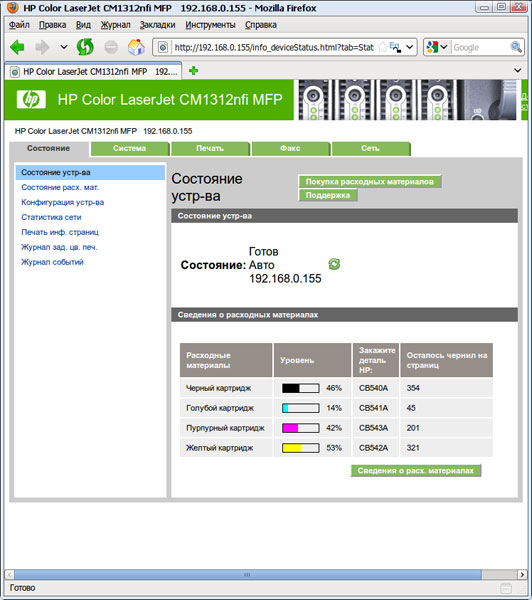
Task: Click the remaining pages value 354
Action: (x=413, y=388)
